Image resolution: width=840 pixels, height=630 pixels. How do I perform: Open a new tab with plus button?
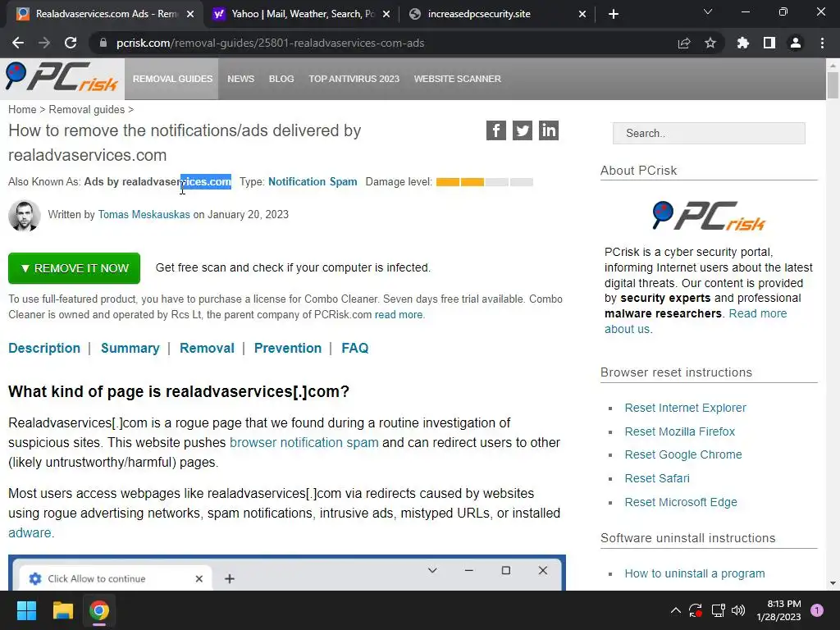tap(614, 15)
